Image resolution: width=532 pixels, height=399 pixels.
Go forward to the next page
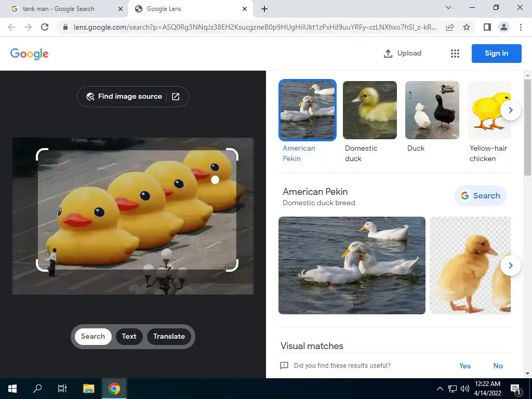click(x=28, y=27)
